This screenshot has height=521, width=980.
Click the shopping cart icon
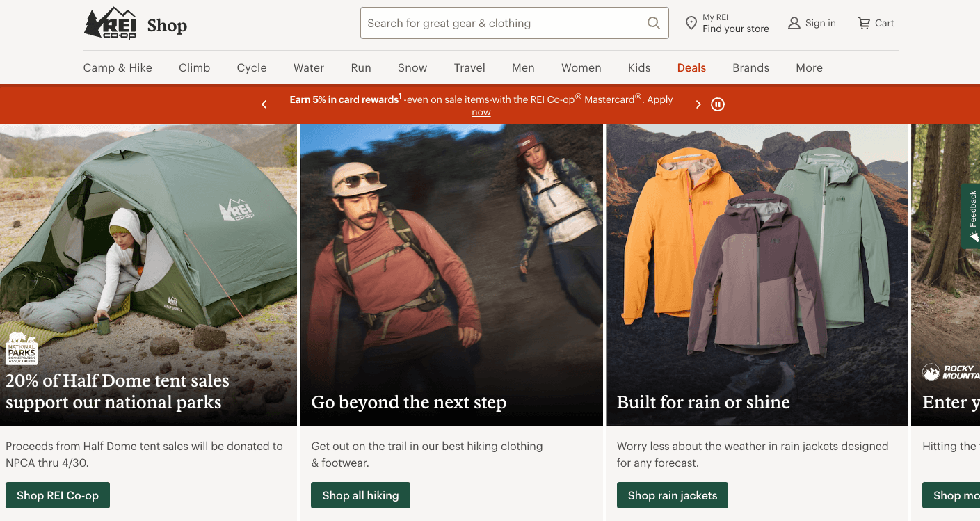tap(864, 23)
